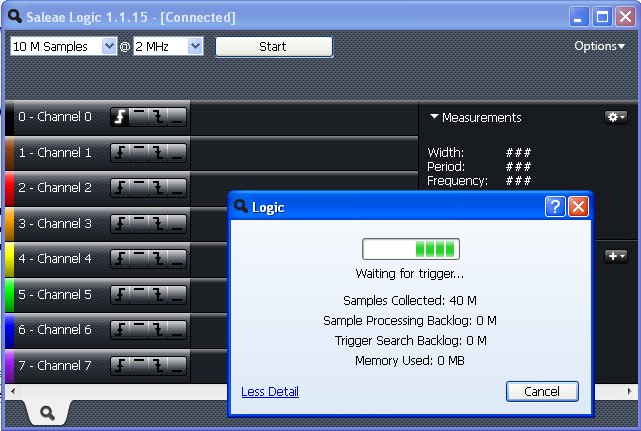Screen dimensions: 641x431
Task: Open the Options menu
Action: point(599,46)
